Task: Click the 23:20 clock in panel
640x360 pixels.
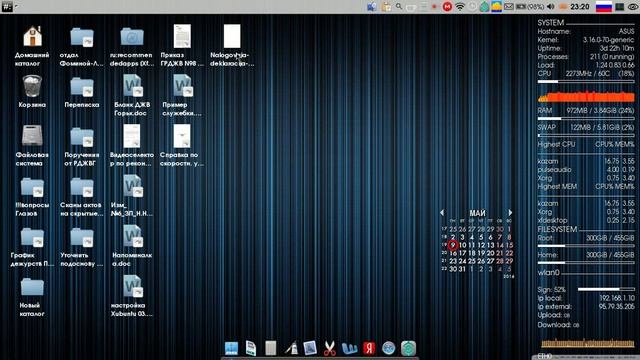Action: coord(580,7)
